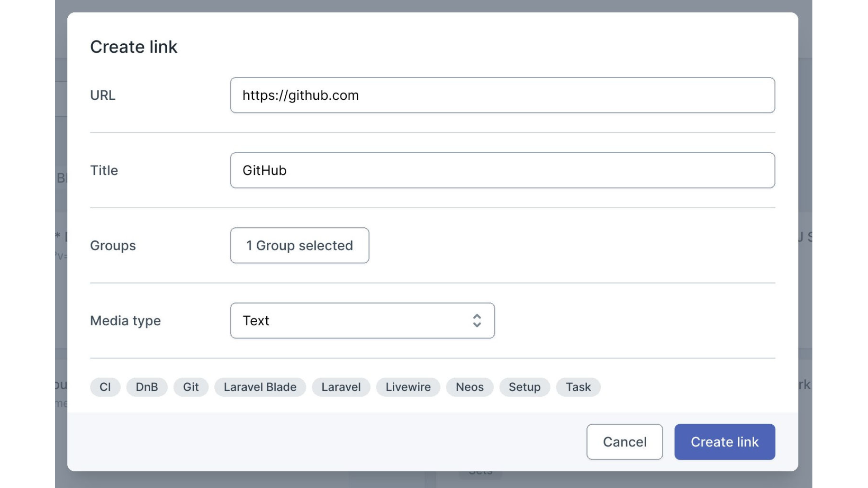Select the Laravel Blade tag
868x488 pixels.
[260, 387]
